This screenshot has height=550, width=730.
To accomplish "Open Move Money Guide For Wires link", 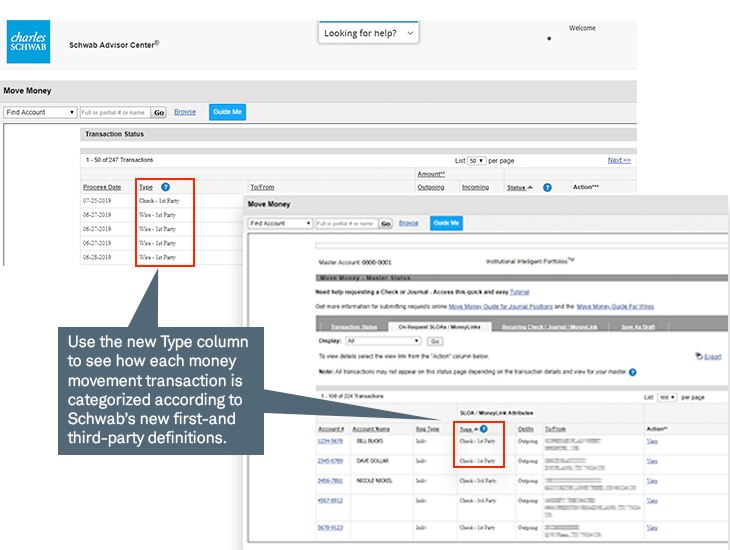I will 615,306.
